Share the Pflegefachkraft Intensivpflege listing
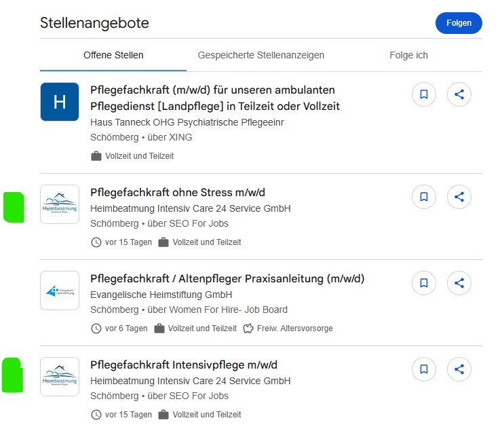The width and height of the screenshot is (504, 431). coord(459,369)
